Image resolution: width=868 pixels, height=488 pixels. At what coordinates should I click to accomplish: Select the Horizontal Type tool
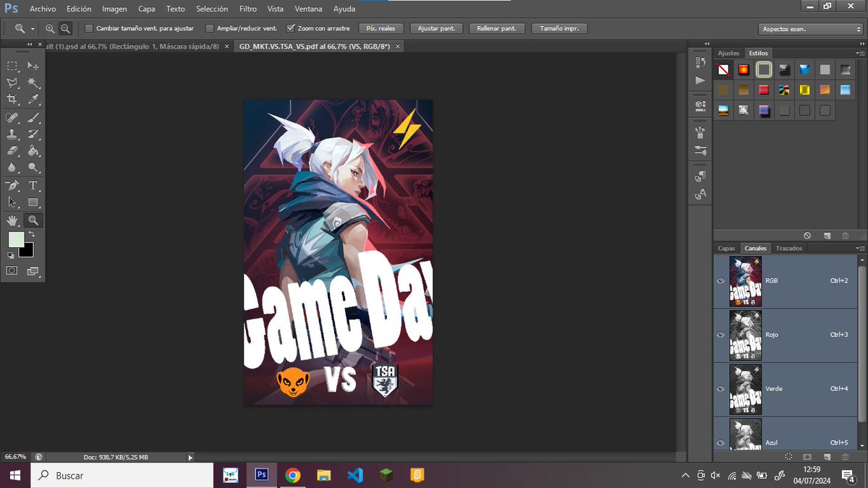pos(33,186)
